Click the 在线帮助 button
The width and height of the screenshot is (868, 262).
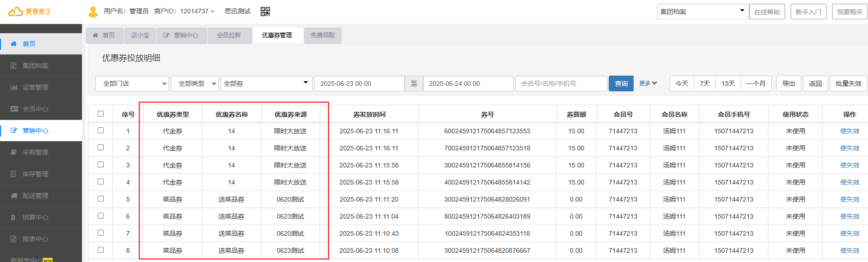pos(767,12)
